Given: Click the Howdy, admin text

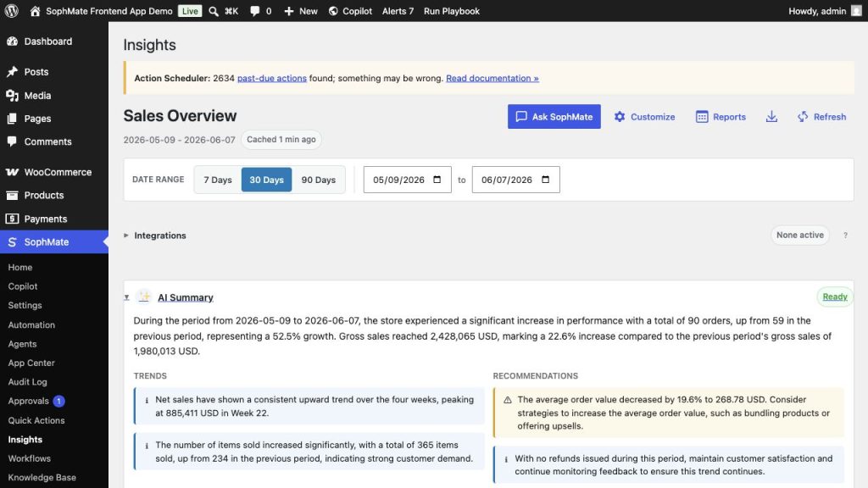Looking at the screenshot, I should [817, 11].
